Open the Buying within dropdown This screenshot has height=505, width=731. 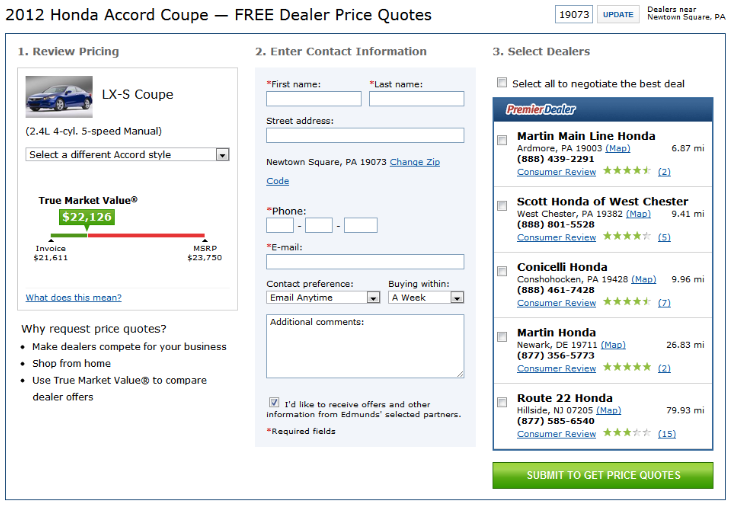pos(427,297)
